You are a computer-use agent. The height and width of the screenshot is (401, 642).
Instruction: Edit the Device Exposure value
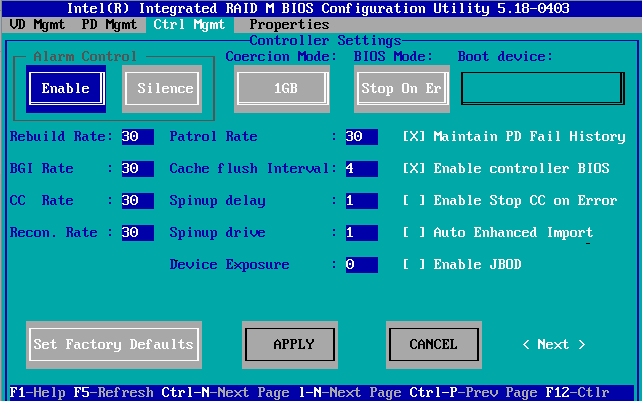pyautogui.click(x=362, y=265)
